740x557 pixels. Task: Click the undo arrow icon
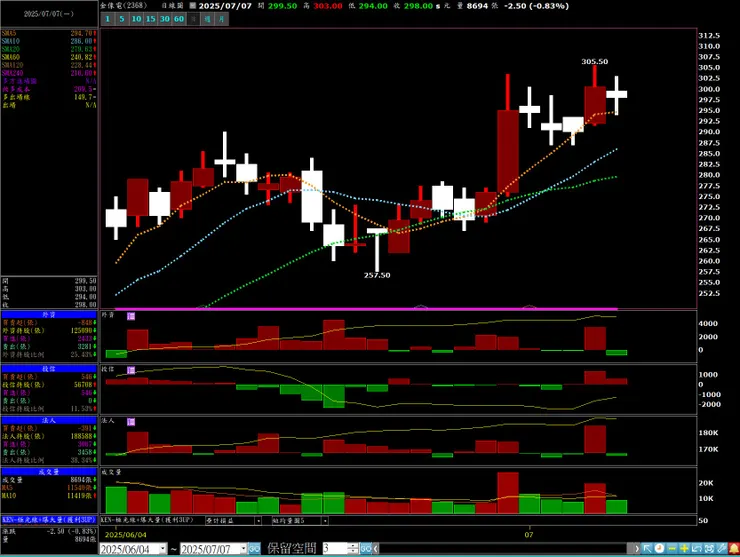696,549
